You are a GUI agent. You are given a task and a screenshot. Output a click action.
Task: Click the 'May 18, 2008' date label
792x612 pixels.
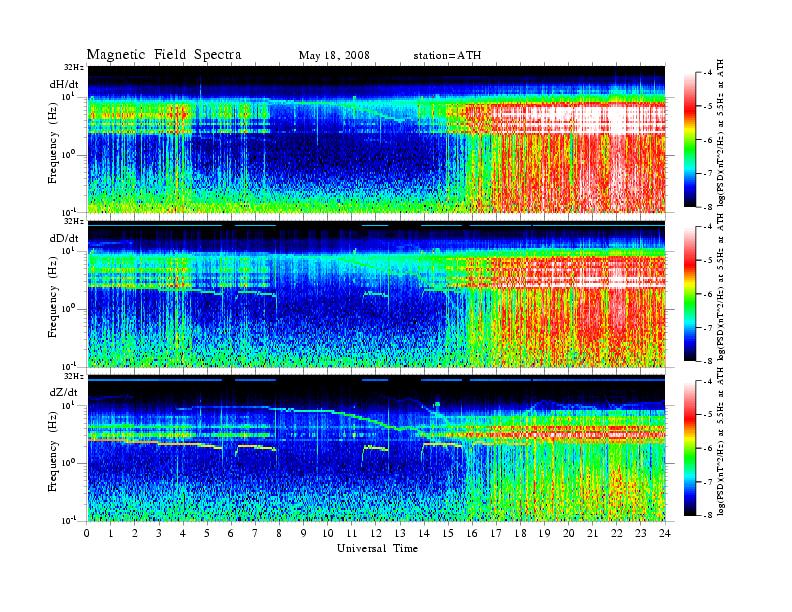[334, 55]
